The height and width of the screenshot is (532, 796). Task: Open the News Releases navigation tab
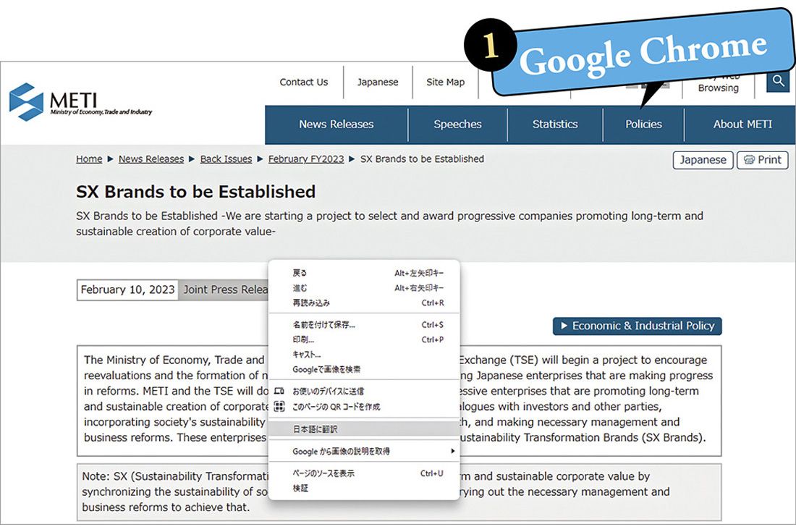[x=336, y=124]
